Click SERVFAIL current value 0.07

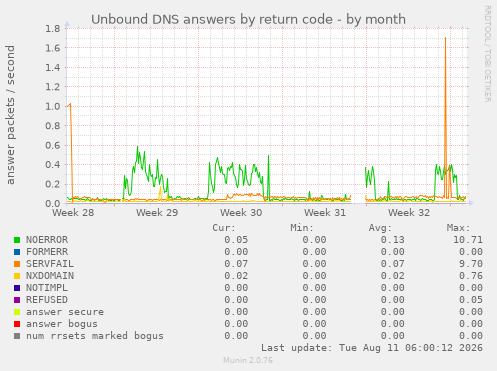click(236, 264)
